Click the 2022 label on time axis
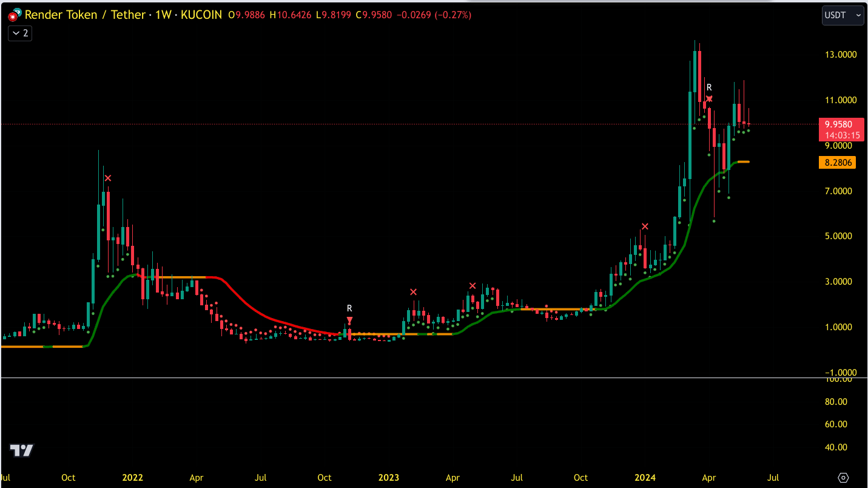The image size is (868, 488). pyautogui.click(x=132, y=478)
